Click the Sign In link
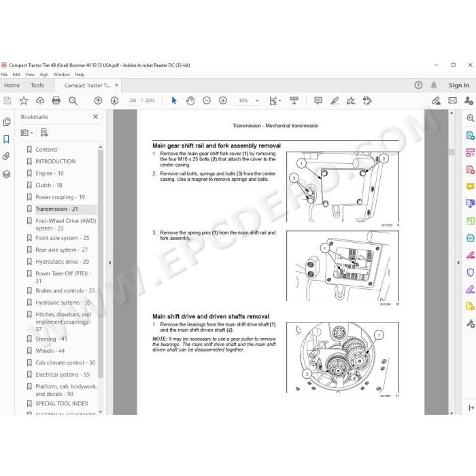 (459, 85)
